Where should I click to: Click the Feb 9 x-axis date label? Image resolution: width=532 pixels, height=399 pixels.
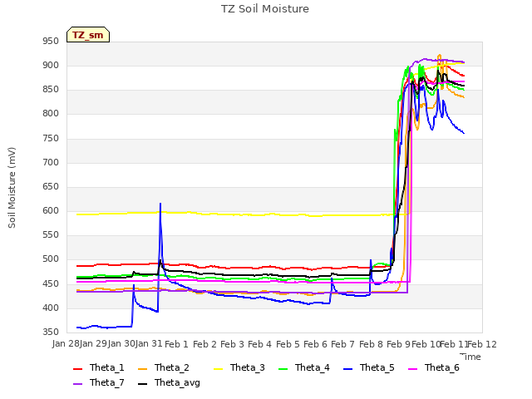coord(398,344)
